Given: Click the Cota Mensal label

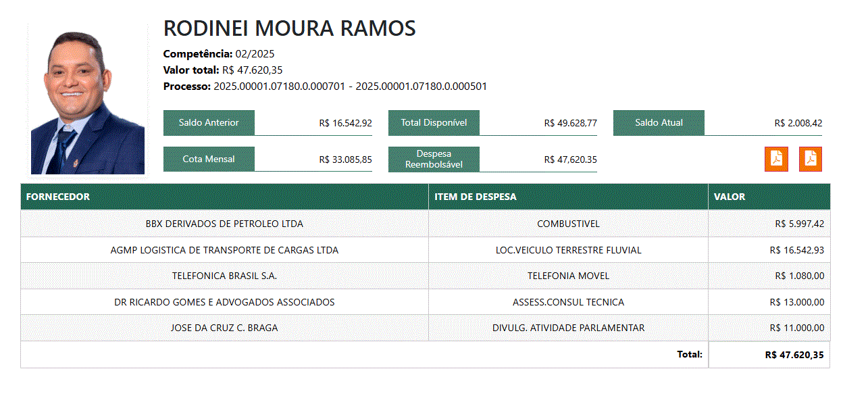Looking at the screenshot, I should tap(209, 159).
